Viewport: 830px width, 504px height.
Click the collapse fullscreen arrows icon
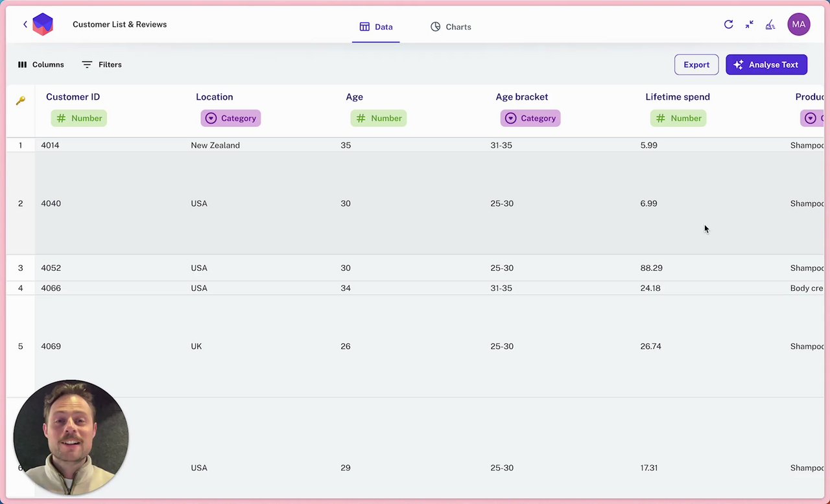[x=749, y=25]
